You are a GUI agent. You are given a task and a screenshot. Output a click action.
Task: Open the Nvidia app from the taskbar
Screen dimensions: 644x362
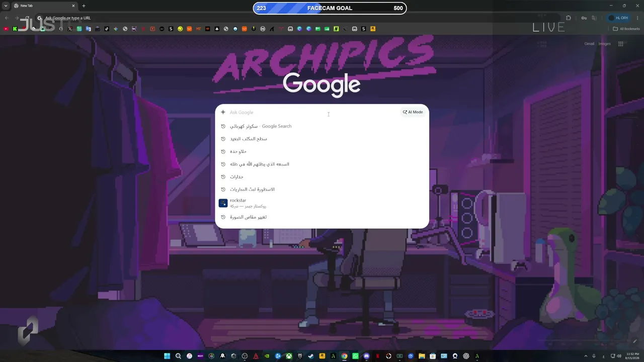pos(267,356)
